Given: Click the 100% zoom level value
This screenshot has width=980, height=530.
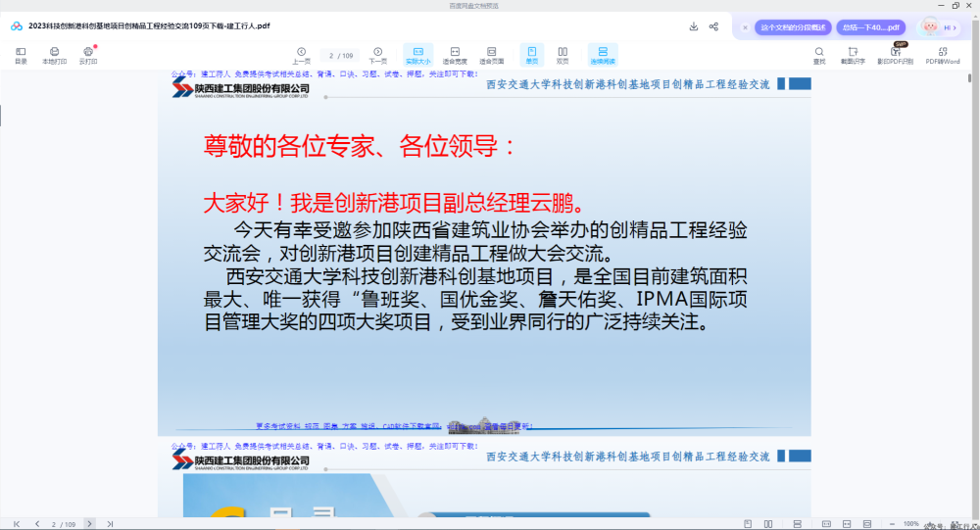Looking at the screenshot, I should pos(910,524).
